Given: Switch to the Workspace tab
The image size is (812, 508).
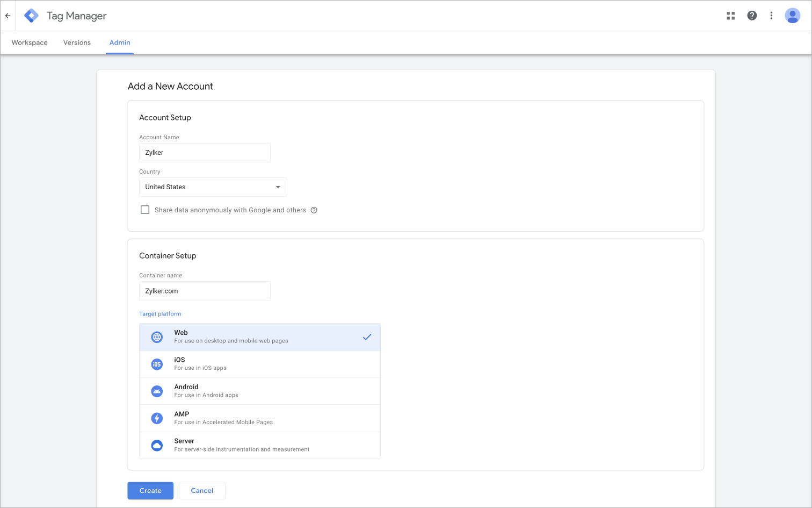Looking at the screenshot, I should pos(30,42).
